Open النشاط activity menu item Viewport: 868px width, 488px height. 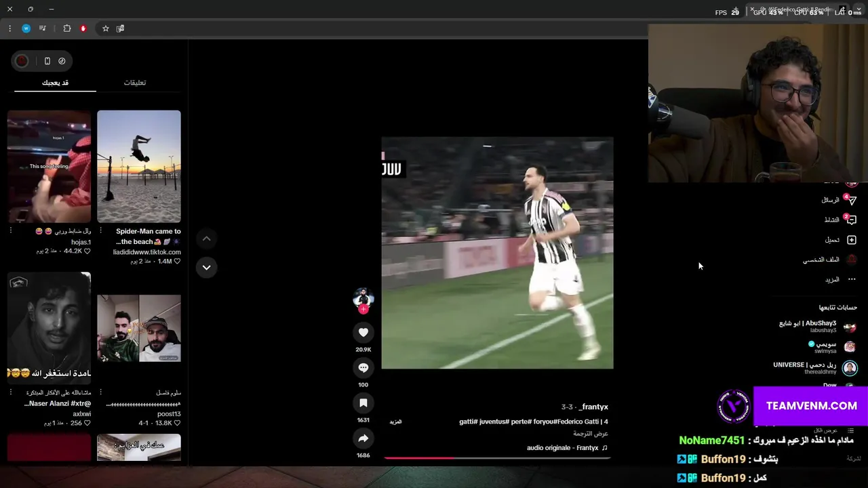point(832,220)
